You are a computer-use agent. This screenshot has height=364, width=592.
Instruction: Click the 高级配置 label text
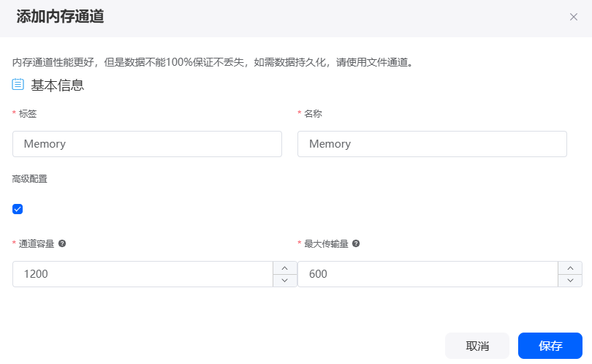click(29, 179)
